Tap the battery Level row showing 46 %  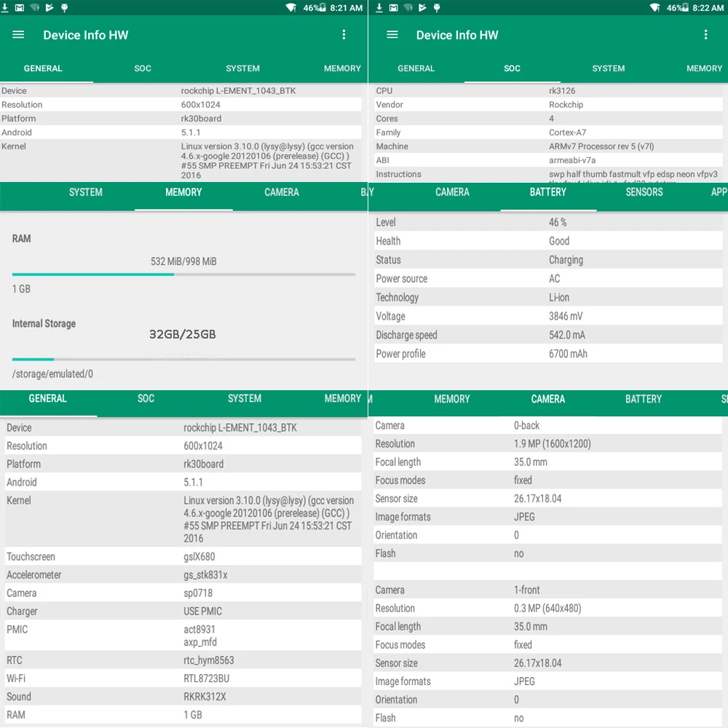[x=548, y=222]
